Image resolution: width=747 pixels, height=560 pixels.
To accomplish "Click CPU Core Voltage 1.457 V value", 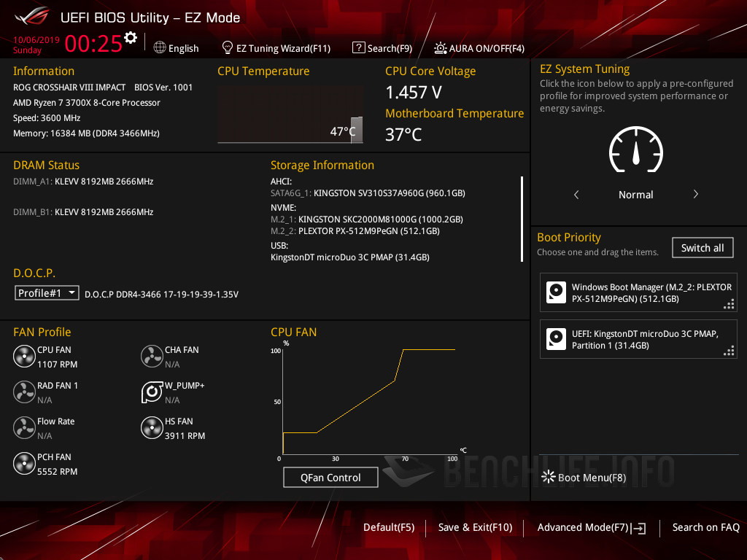I will 414,93.
